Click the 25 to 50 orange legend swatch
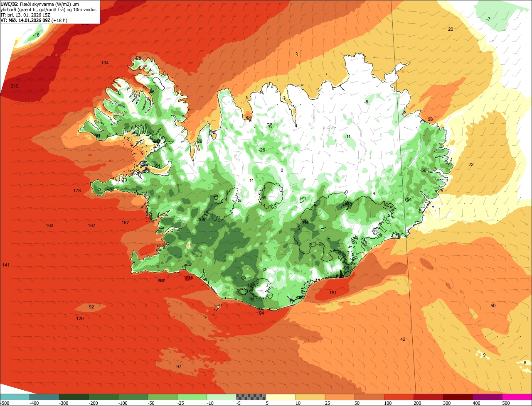This screenshot has height=406, width=532. coord(339,397)
